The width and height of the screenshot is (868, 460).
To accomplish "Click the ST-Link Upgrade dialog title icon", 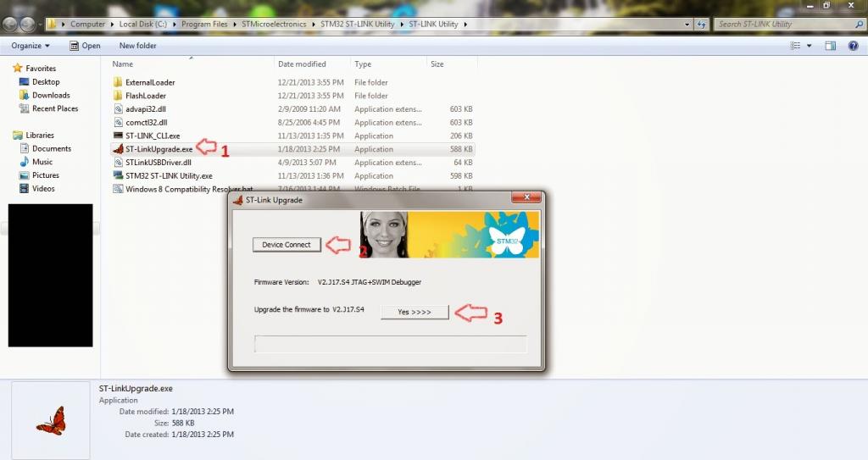I will (x=238, y=200).
